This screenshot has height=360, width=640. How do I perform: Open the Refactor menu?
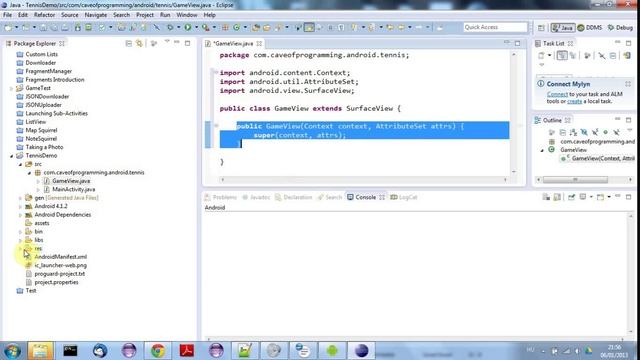[x=44, y=15]
